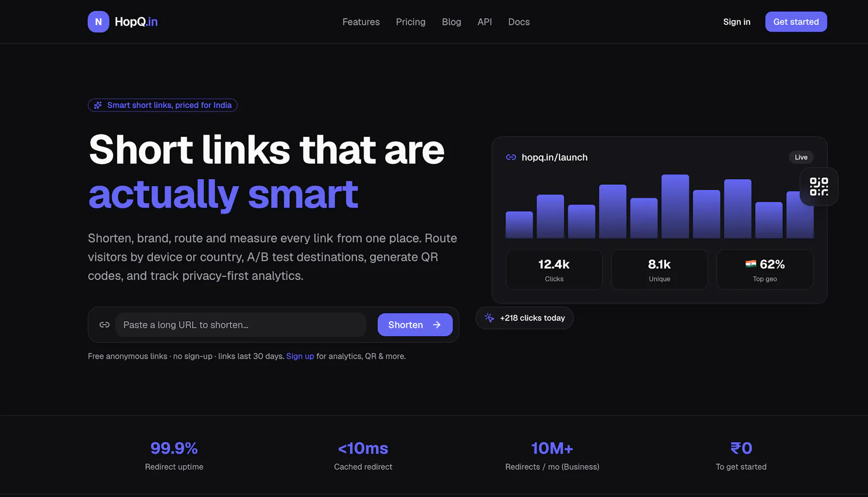
Task: Click the Sign up link below input
Action: 300,356
